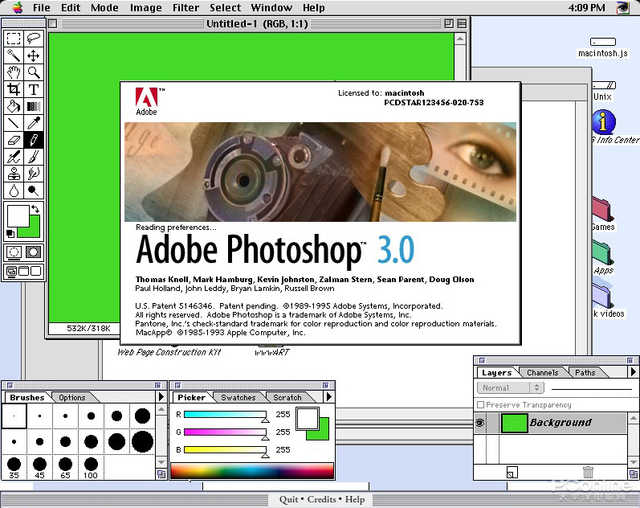Click the Quit link at bottom
Image resolution: width=640 pixels, height=508 pixels.
[x=289, y=499]
